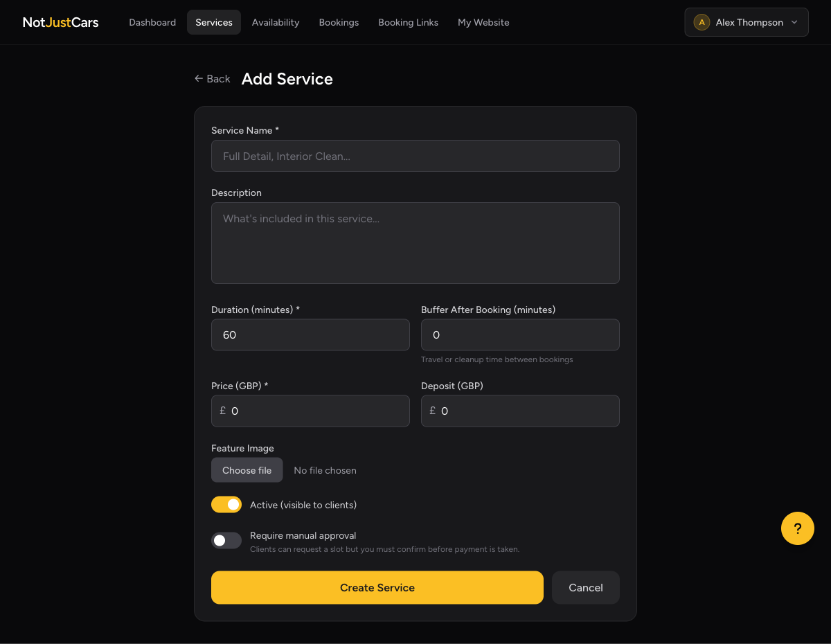Cancel the new service form
The image size is (831, 644).
[585, 587]
